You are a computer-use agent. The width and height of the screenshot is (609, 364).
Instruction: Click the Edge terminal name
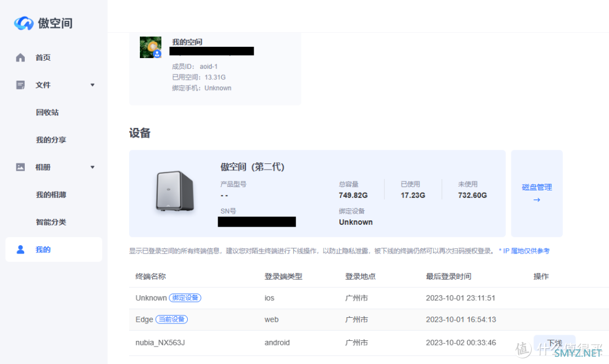click(x=144, y=319)
